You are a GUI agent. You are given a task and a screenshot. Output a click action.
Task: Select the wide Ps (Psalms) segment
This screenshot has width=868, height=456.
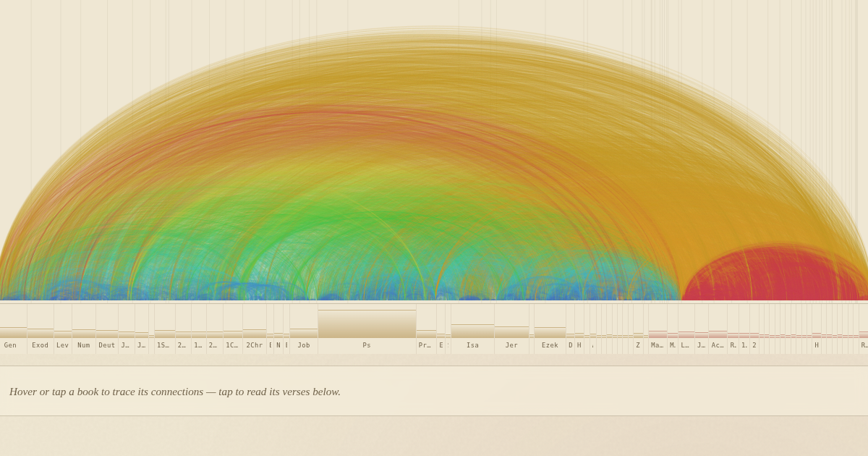click(x=367, y=329)
